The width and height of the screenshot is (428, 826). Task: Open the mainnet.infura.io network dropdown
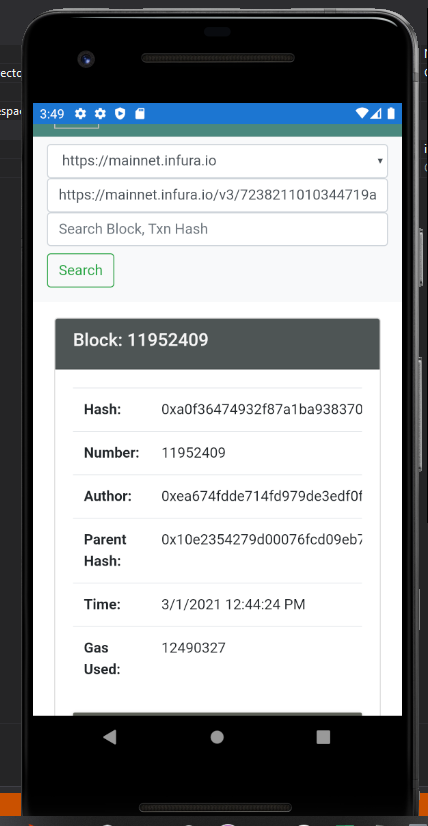pyautogui.click(x=217, y=161)
